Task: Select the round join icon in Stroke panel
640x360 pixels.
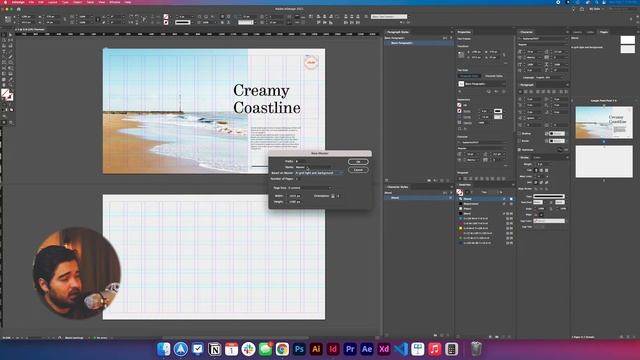Action: (542, 182)
